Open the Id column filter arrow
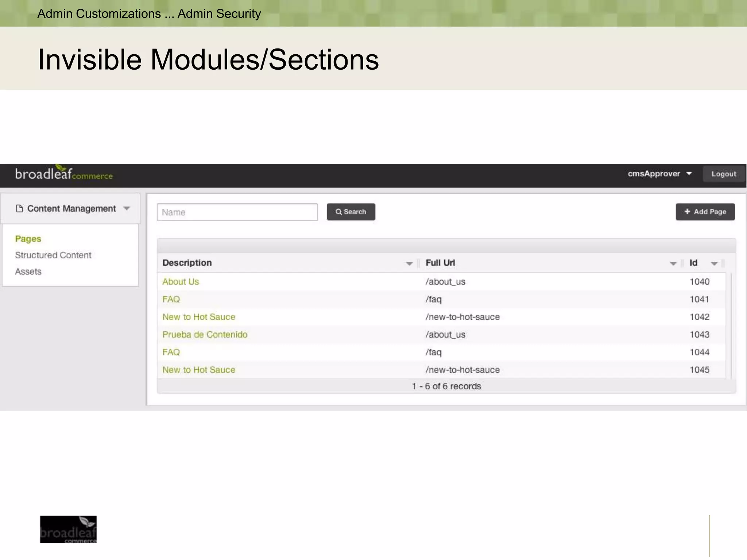Viewport: 747px width, 560px height. coord(714,263)
